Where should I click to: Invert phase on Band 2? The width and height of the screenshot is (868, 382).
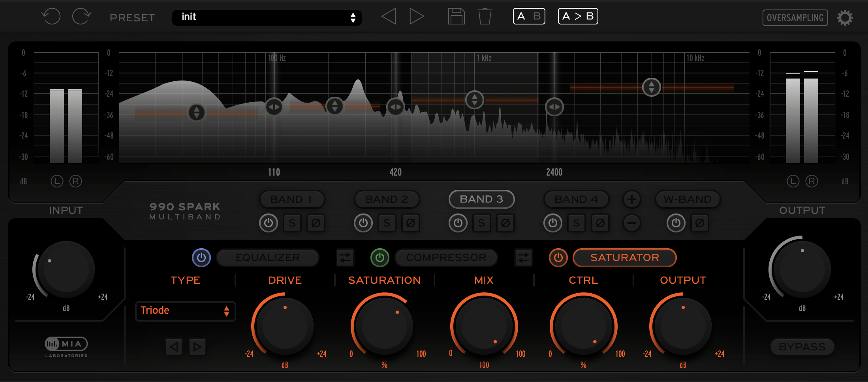(x=411, y=223)
